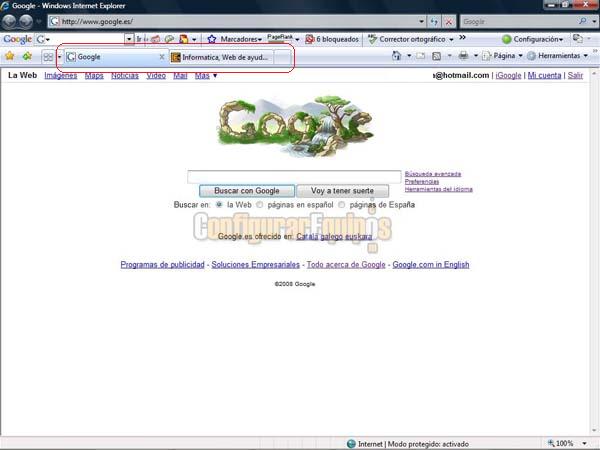The width and height of the screenshot is (600, 450).
Task: Click the Print icon
Action: pos(463,56)
